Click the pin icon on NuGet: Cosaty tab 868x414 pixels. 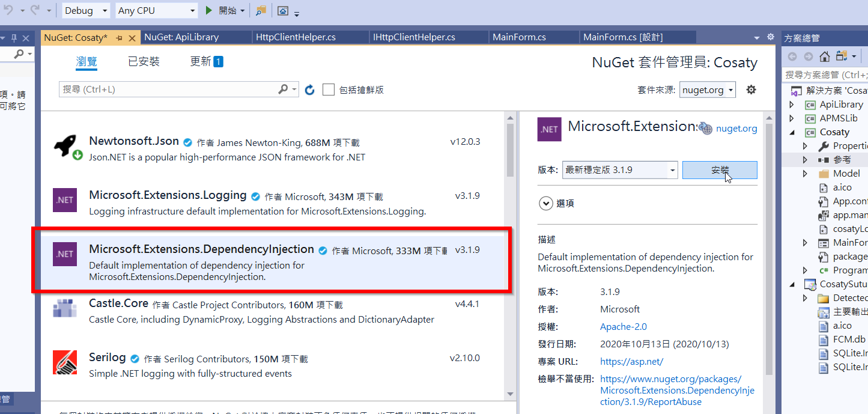click(x=119, y=37)
